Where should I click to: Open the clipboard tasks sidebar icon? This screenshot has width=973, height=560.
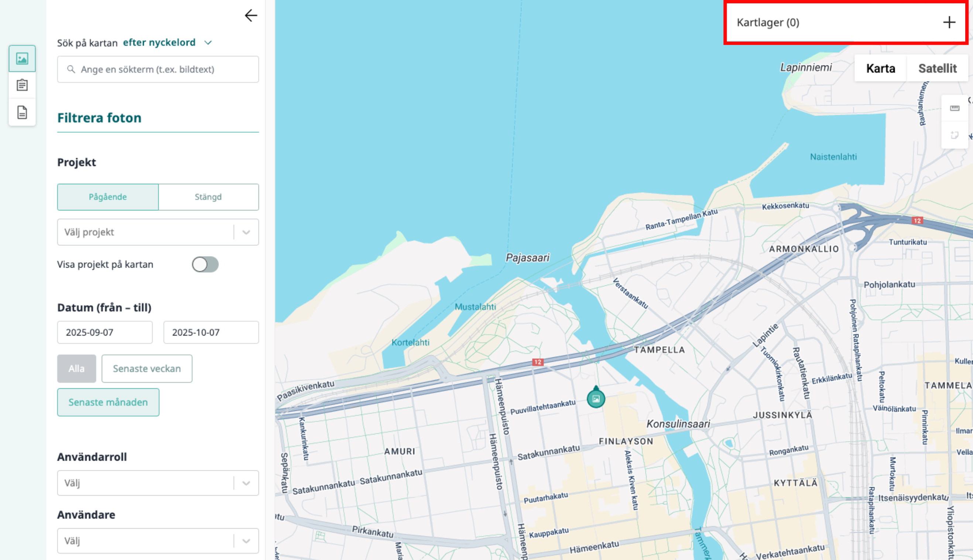22,85
